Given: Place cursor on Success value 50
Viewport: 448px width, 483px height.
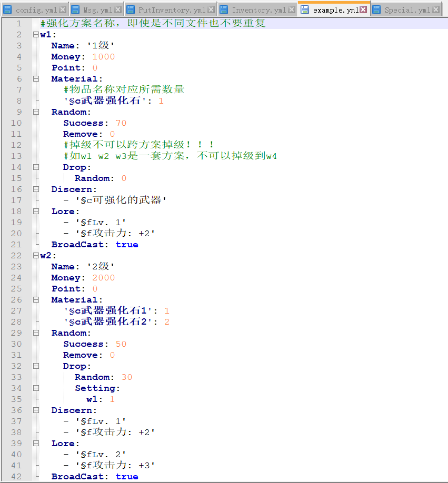Looking at the screenshot, I should point(121,344).
